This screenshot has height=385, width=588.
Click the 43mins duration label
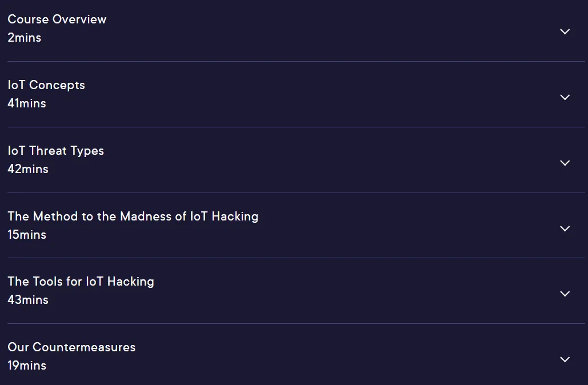click(28, 299)
